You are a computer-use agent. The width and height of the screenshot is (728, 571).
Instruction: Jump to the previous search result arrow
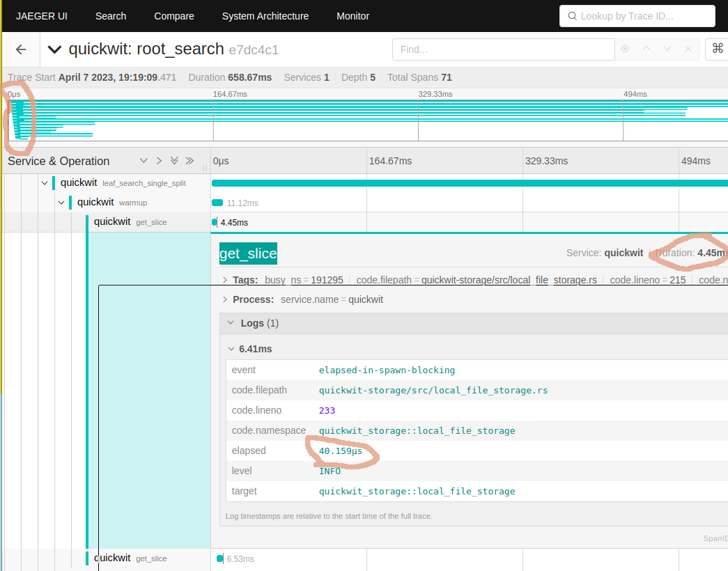(x=646, y=48)
